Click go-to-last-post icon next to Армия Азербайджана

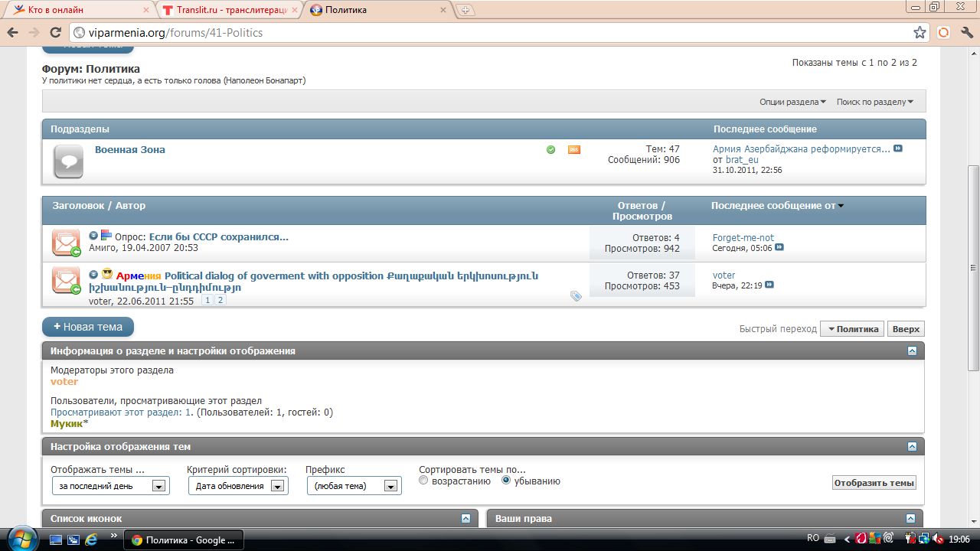click(898, 149)
